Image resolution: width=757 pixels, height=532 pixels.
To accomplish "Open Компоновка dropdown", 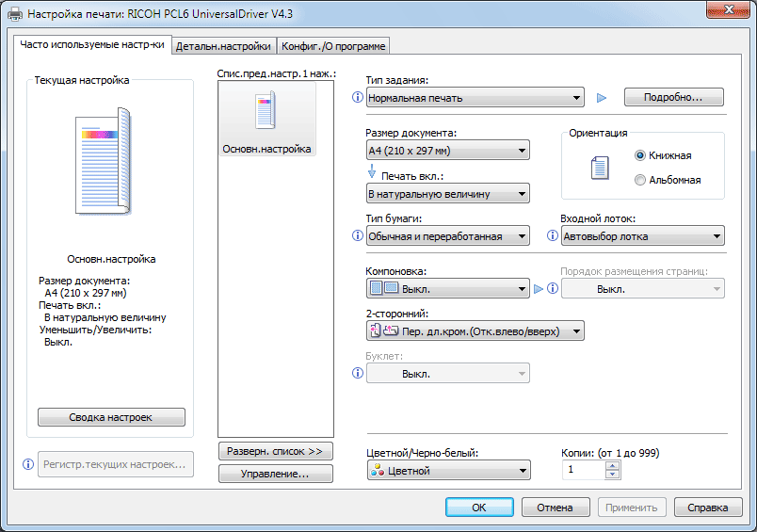I will tap(447, 289).
